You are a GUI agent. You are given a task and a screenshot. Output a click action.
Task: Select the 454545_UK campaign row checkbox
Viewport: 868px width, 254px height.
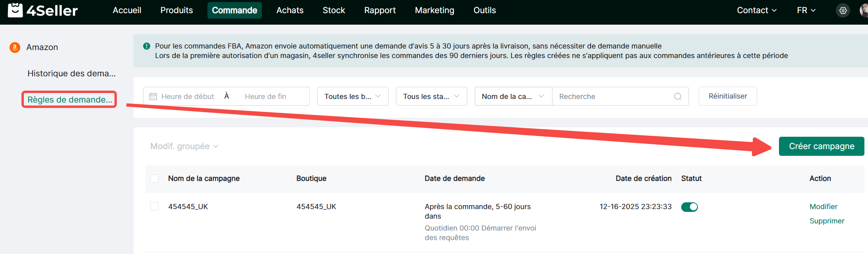(x=155, y=206)
